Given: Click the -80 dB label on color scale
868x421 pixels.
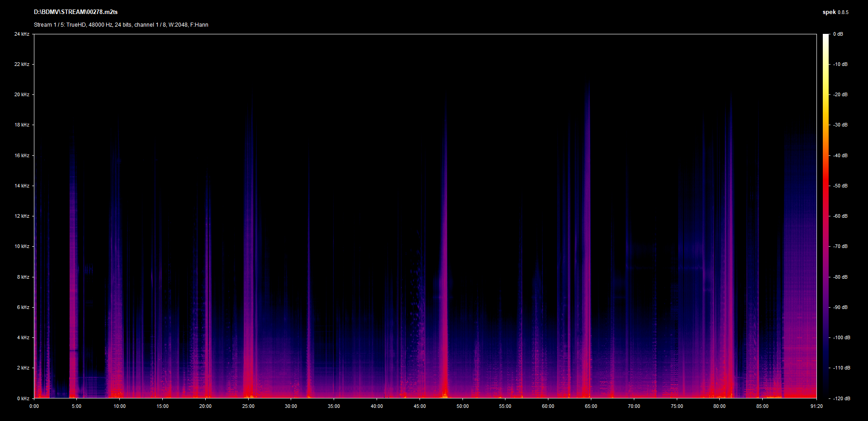Looking at the screenshot, I should [x=840, y=277].
